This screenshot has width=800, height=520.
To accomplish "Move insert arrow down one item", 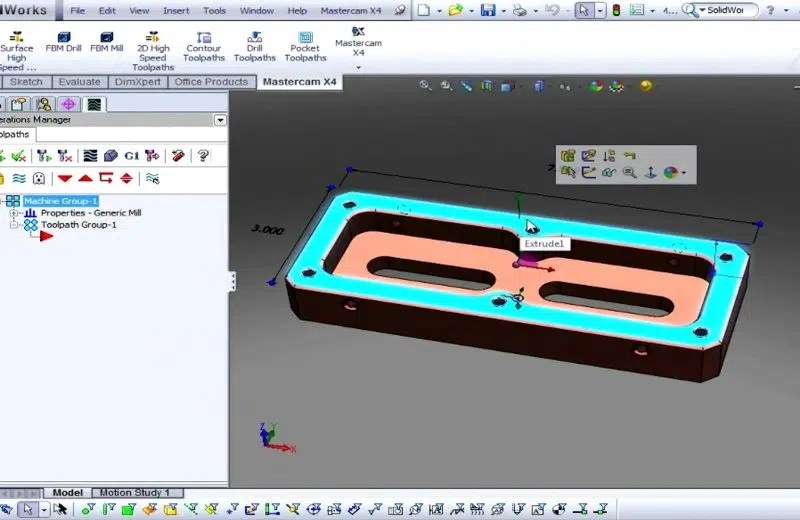I will tap(64, 179).
